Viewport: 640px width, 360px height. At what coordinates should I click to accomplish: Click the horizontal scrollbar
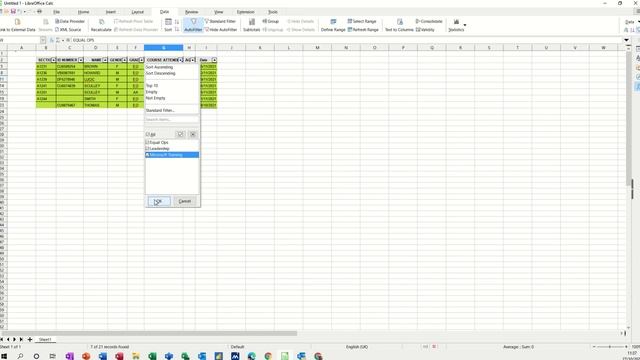tap(149, 333)
